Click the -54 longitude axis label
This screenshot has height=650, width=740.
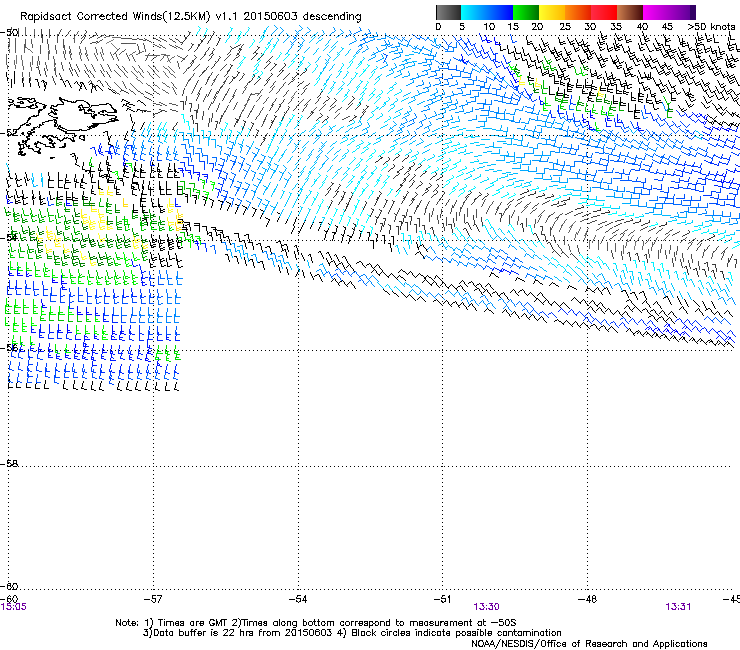pyautogui.click(x=298, y=599)
